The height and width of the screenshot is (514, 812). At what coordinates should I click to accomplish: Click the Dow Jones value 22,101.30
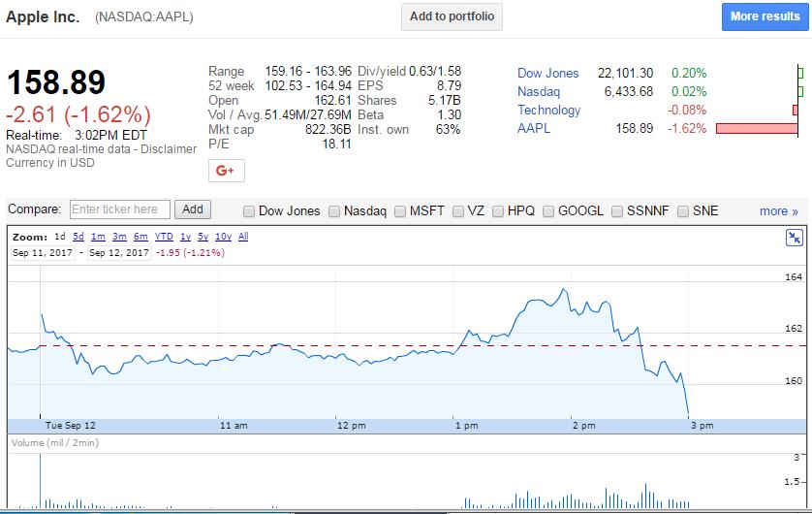pos(626,73)
